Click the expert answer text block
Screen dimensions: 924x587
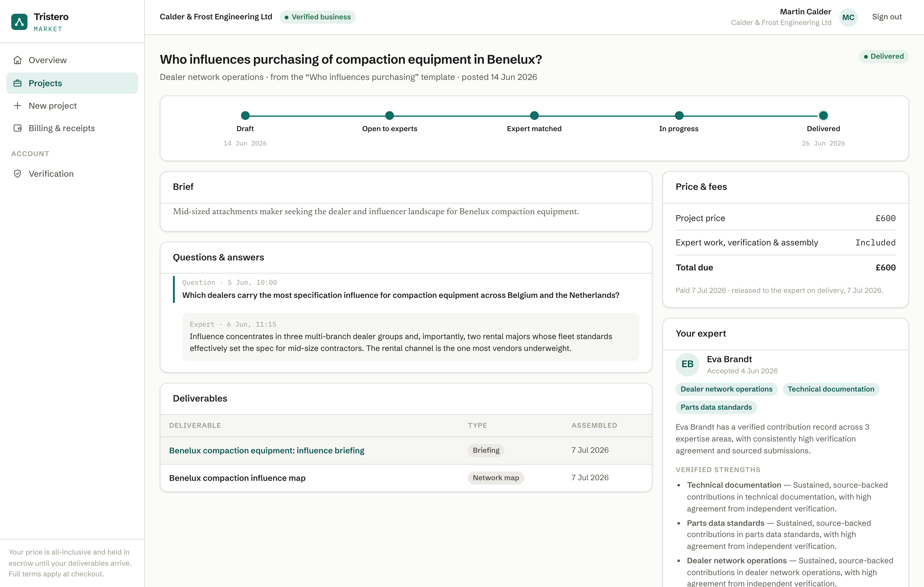point(410,337)
